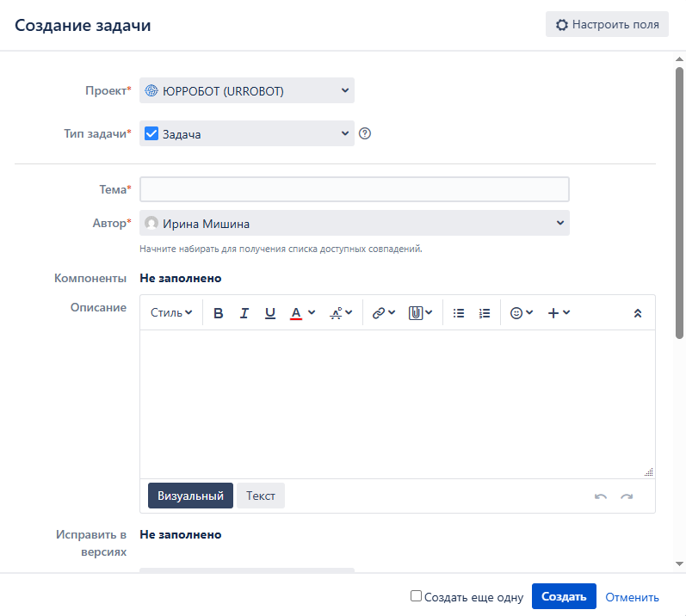Image resolution: width=686 pixels, height=616 pixels.
Task: Expand the Тип задачи dropdown
Action: (247, 133)
